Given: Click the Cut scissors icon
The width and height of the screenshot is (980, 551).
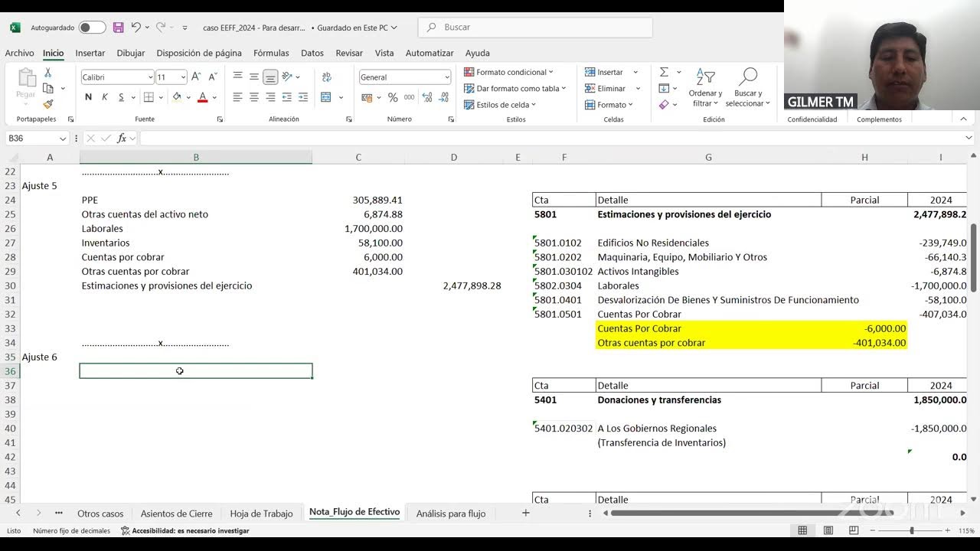Looking at the screenshot, I should click(x=47, y=73).
